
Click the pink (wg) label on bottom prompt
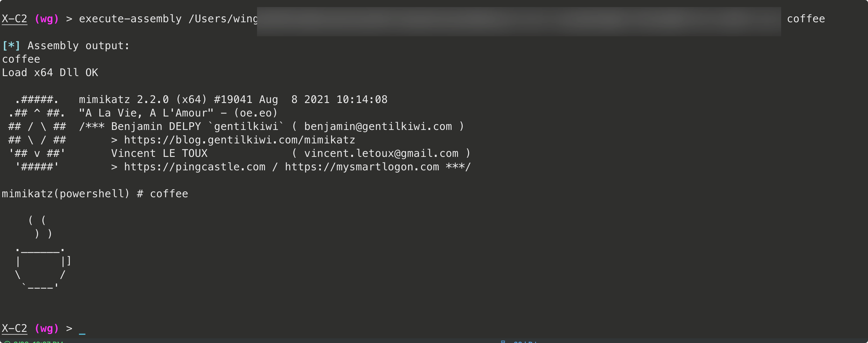point(46,328)
